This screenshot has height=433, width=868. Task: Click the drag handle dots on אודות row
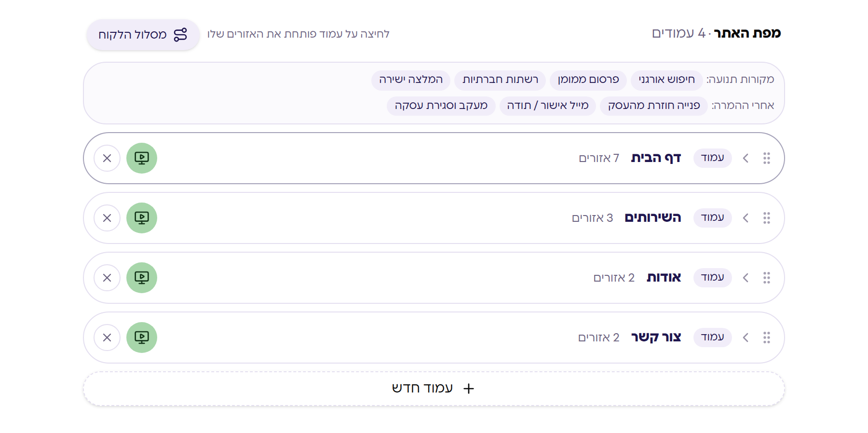(x=767, y=278)
